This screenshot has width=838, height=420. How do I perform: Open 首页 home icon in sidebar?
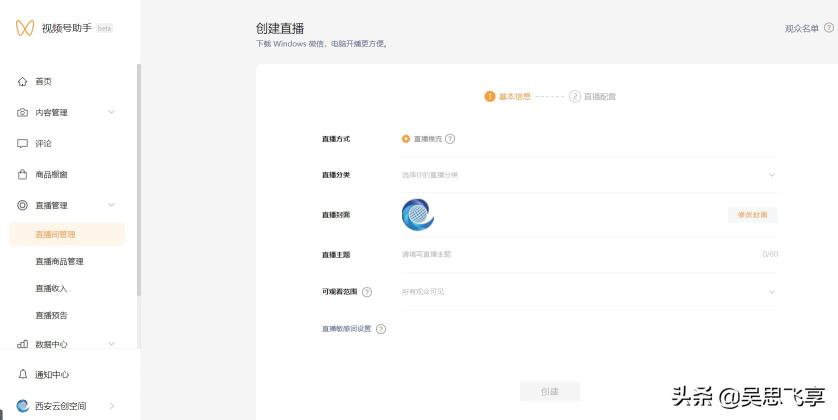pyautogui.click(x=22, y=81)
